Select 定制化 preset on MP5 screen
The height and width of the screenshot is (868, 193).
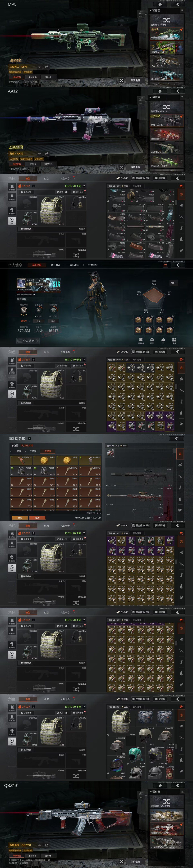coord(48,77)
